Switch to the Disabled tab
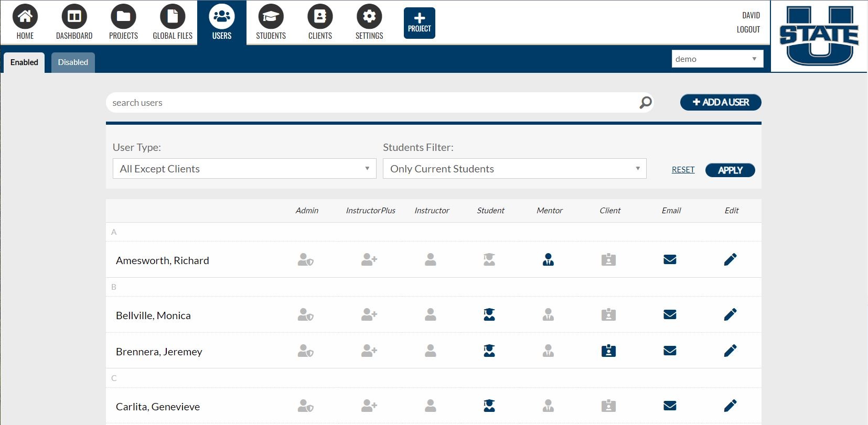The image size is (868, 425). point(73,62)
